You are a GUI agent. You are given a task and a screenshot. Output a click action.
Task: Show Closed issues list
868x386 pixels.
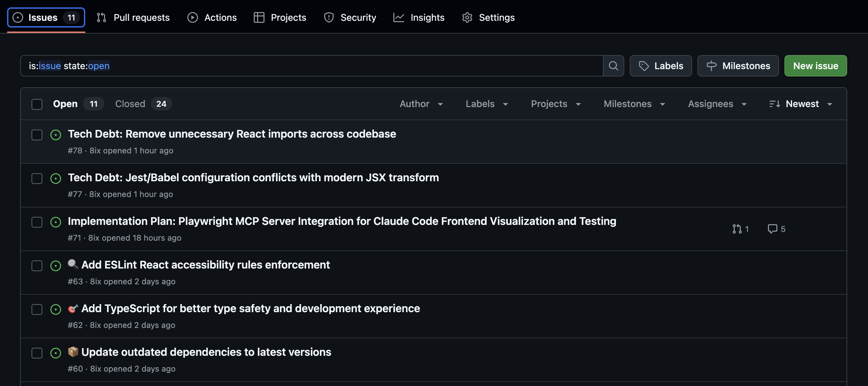(x=143, y=104)
